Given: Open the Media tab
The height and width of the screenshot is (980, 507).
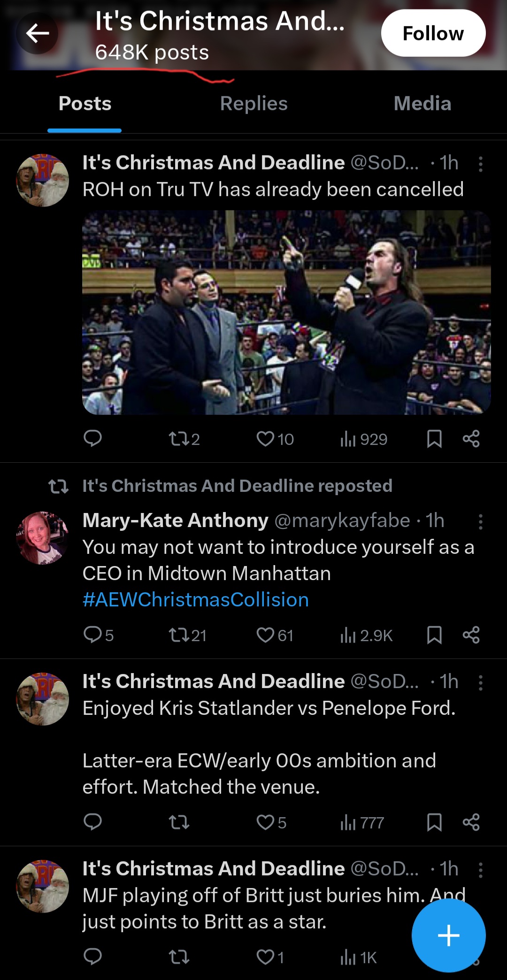Looking at the screenshot, I should click(422, 104).
